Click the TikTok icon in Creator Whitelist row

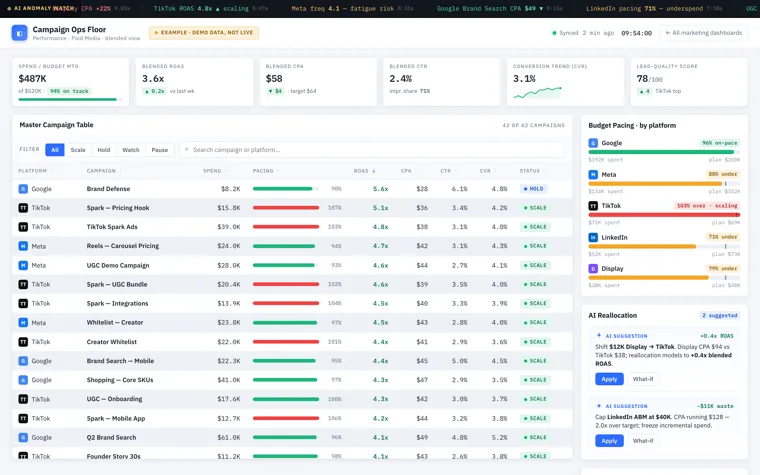23,342
